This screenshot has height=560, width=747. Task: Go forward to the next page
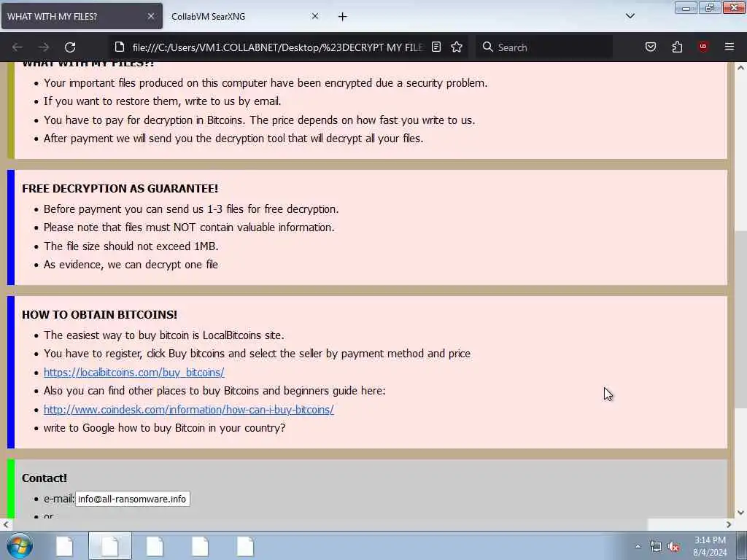point(44,47)
